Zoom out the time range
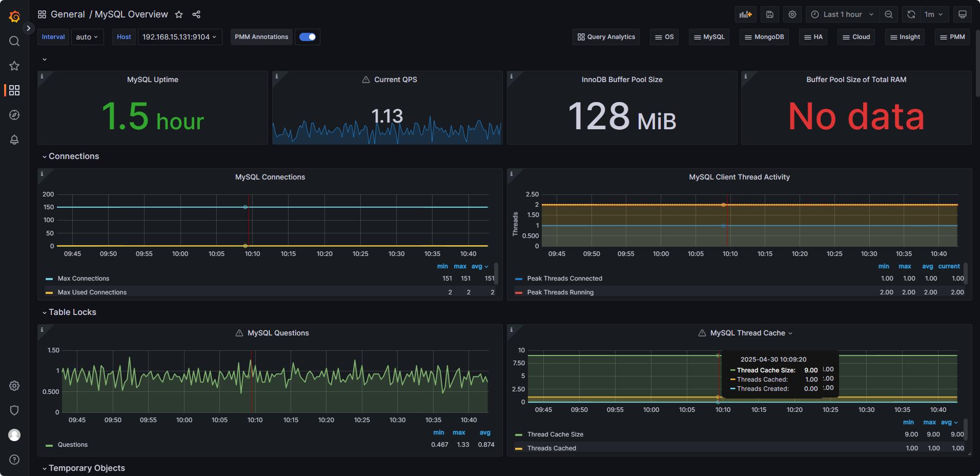 (x=889, y=14)
